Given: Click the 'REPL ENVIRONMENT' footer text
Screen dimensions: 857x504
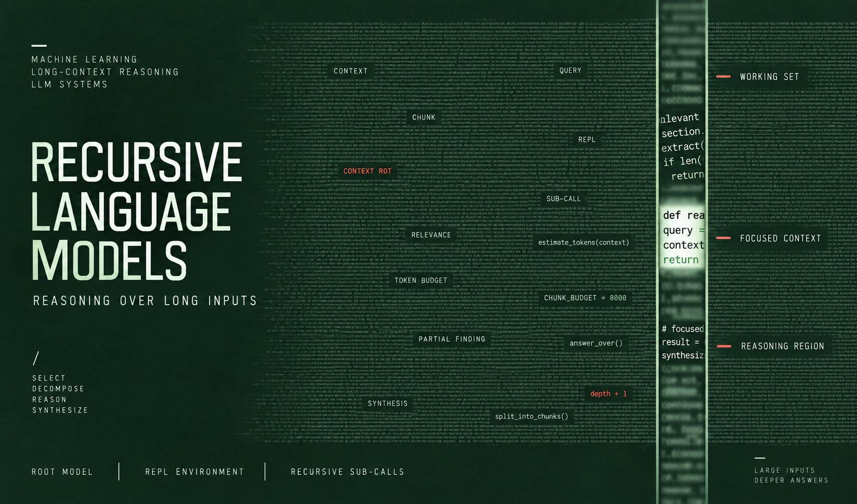Looking at the screenshot, I should tap(194, 472).
